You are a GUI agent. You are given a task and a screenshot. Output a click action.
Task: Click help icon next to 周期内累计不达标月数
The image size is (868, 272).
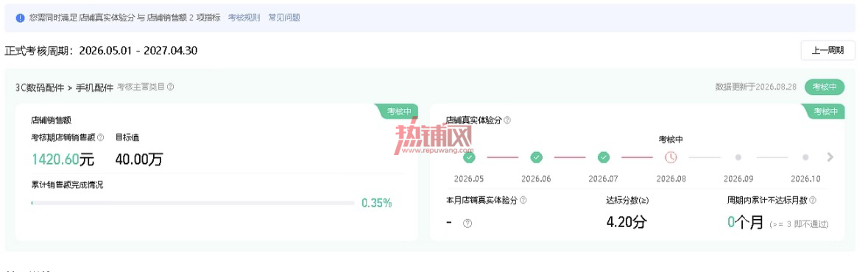coord(813,200)
